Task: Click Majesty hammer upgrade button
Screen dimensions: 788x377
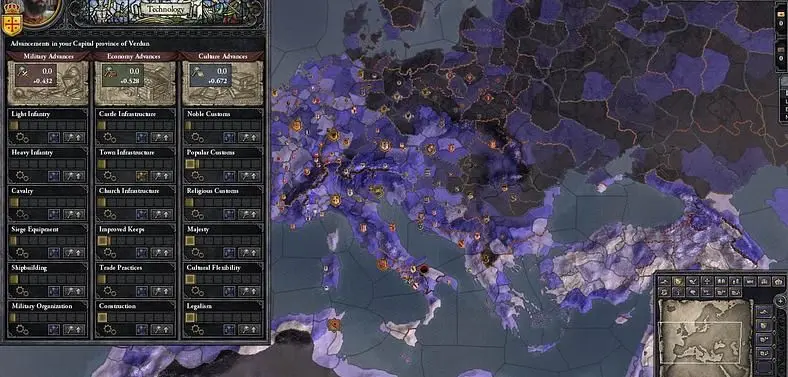Action: [x=249, y=253]
